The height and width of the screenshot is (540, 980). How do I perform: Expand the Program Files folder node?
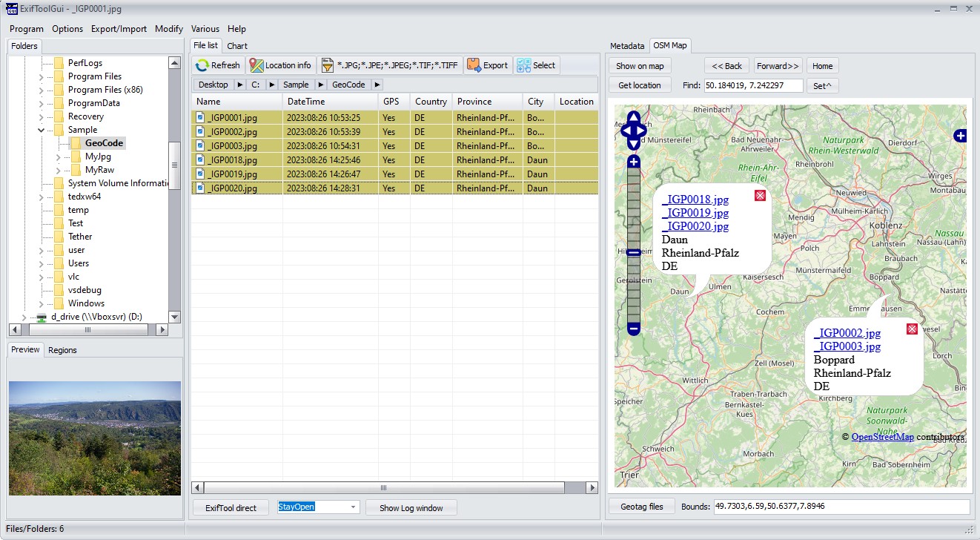tap(42, 76)
